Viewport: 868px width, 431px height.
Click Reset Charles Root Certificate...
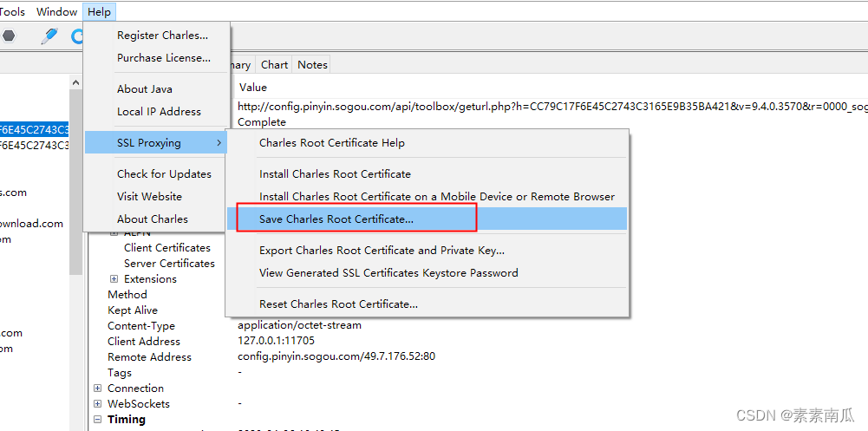coord(338,304)
